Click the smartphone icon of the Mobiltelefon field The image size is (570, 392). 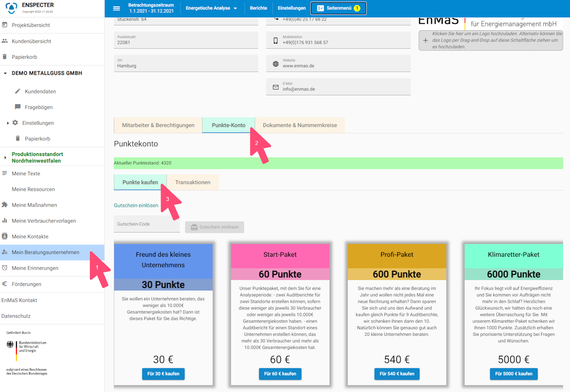[x=276, y=41]
